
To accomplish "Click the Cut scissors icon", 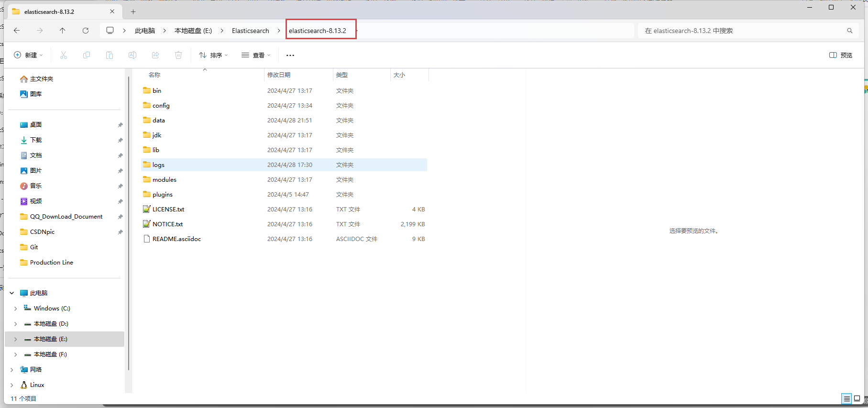I will click(64, 55).
